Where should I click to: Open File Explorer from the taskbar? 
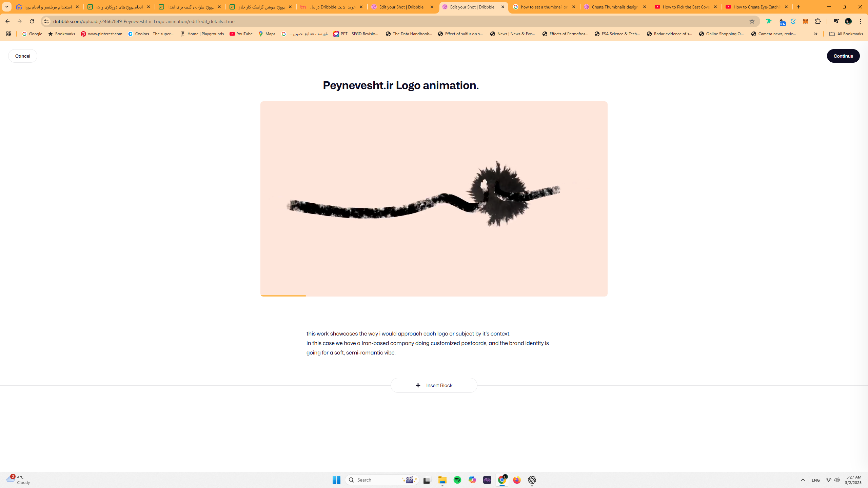tap(442, 480)
